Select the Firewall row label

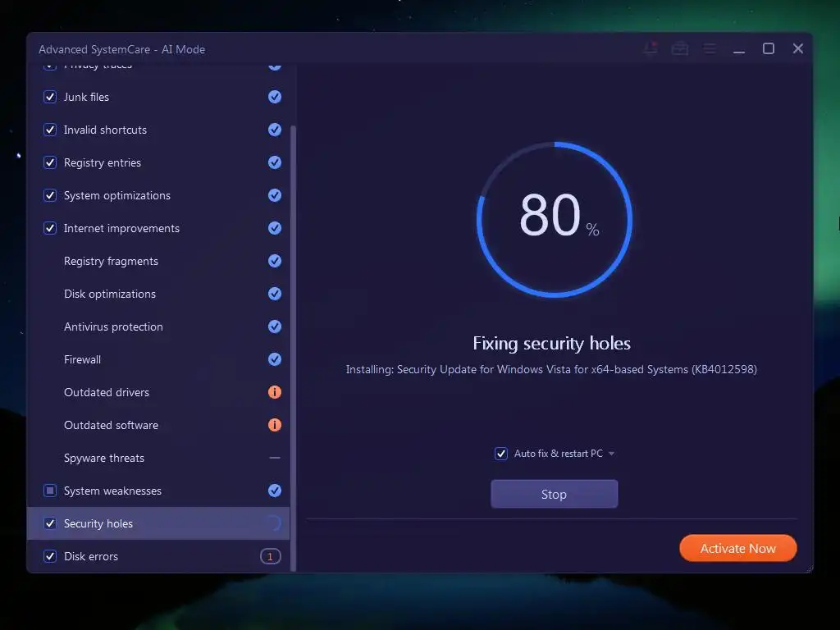(x=82, y=359)
